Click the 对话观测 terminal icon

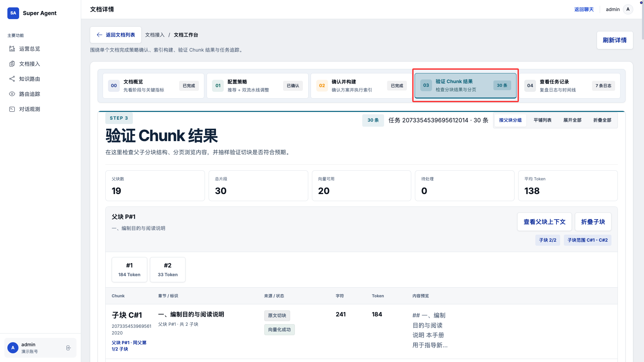(12, 109)
